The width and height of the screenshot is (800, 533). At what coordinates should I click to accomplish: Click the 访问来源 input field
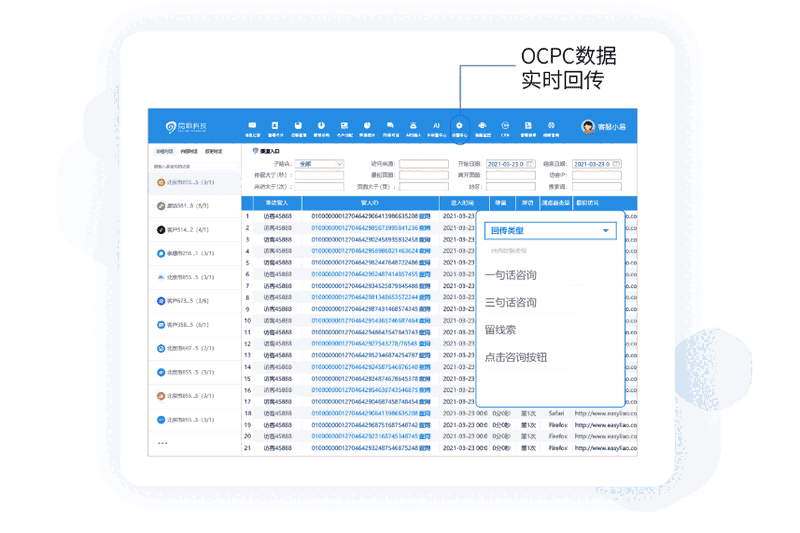(423, 164)
